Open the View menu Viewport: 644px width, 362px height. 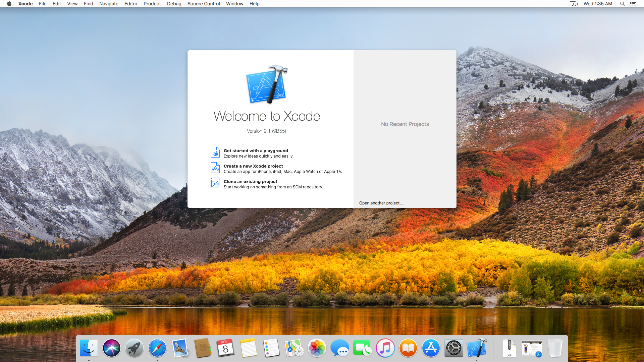[x=72, y=4]
